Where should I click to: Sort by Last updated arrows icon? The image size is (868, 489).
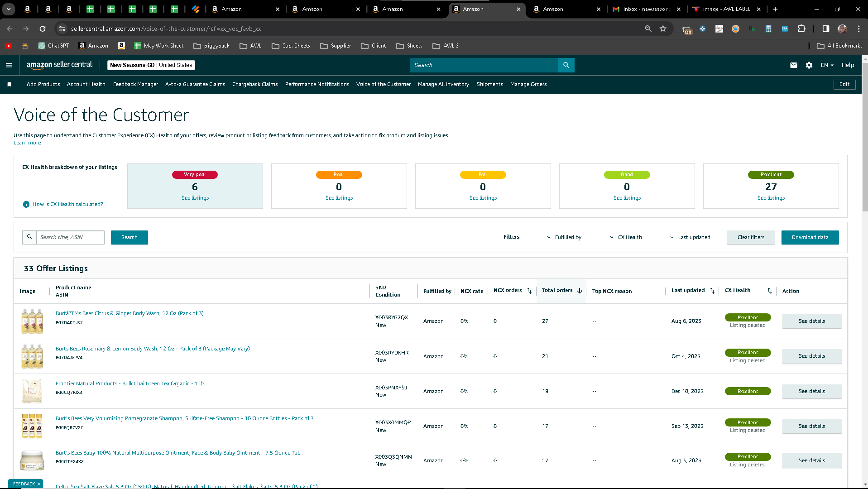pyautogui.click(x=712, y=291)
